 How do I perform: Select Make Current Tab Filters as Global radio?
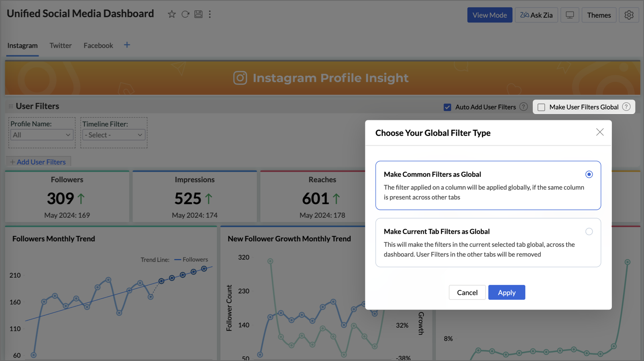pyautogui.click(x=589, y=231)
